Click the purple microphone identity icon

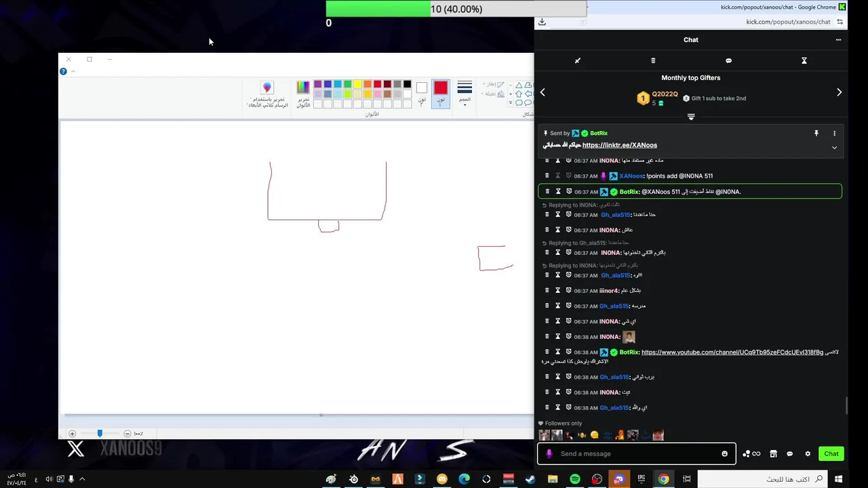click(549, 454)
